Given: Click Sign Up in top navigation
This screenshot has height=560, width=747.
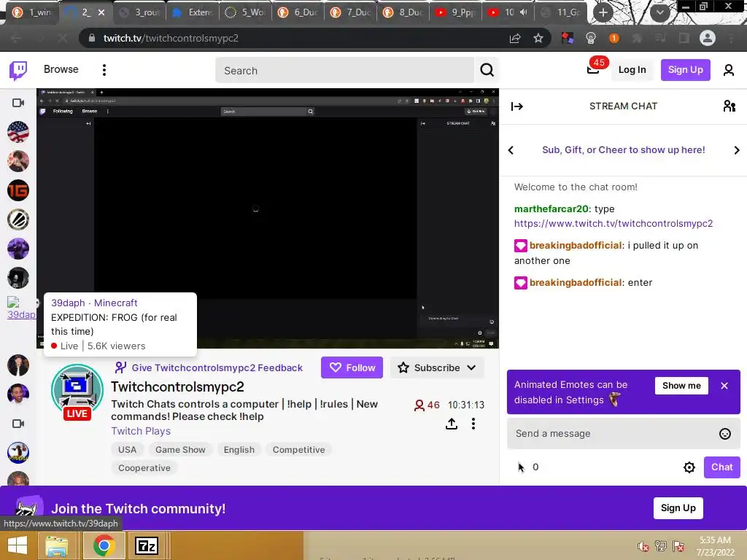Looking at the screenshot, I should [685, 70].
